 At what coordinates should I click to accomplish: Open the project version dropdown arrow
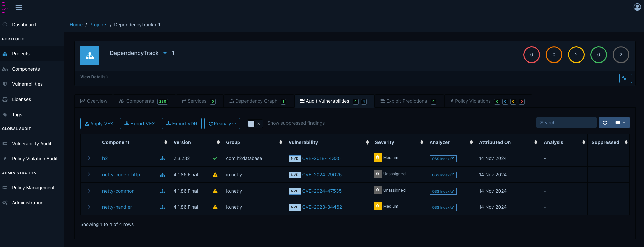[165, 53]
